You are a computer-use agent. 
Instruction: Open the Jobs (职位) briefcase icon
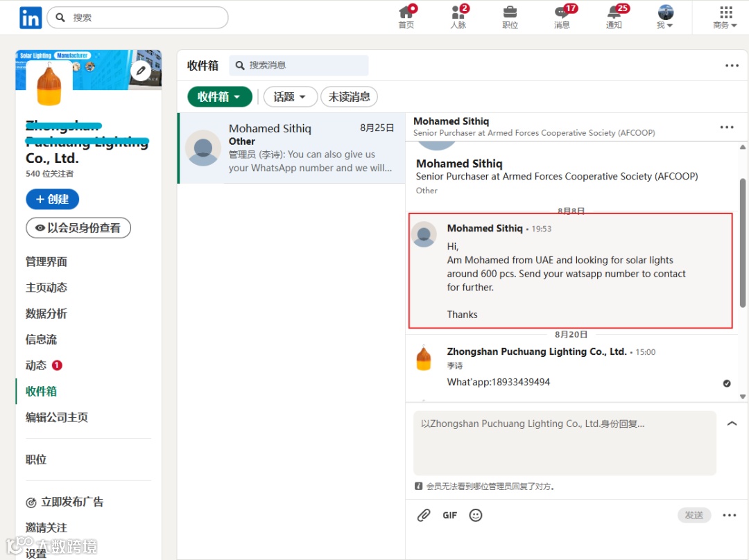(510, 17)
